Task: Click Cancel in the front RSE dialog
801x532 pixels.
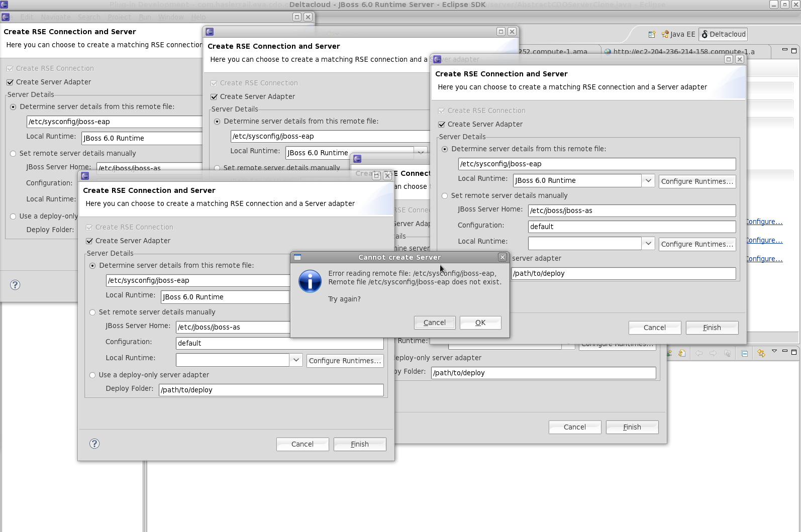Action: pyautogui.click(x=303, y=444)
